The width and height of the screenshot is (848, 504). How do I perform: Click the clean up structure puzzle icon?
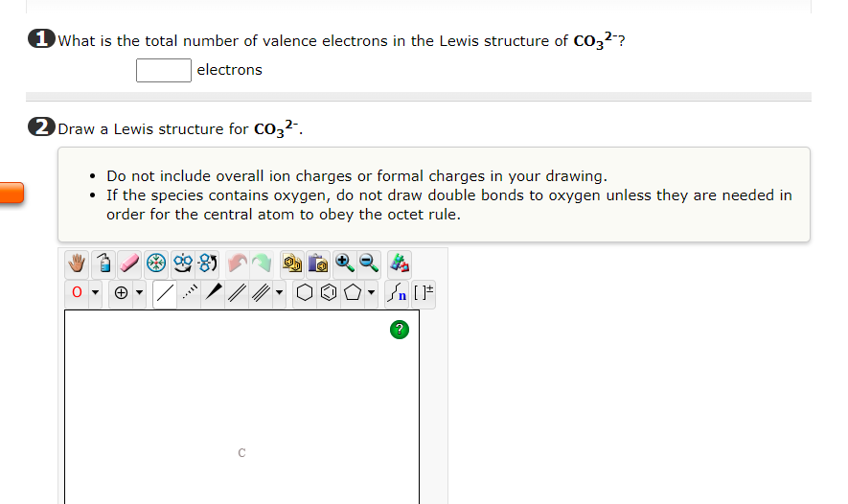point(400,263)
